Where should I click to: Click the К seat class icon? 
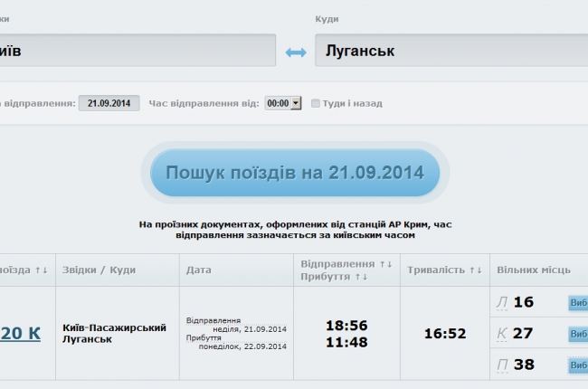(502, 333)
